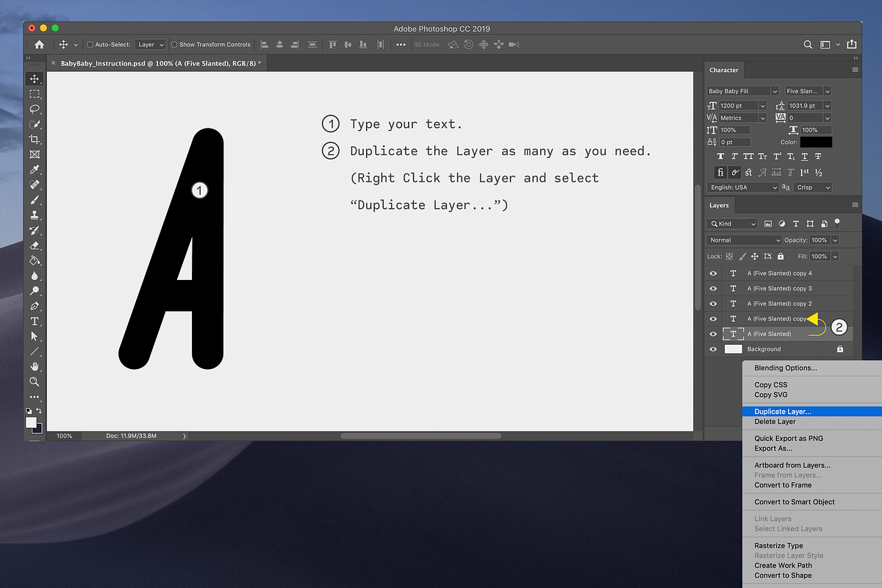This screenshot has height=588, width=882.
Task: Select the Zoom tool
Action: point(34,382)
